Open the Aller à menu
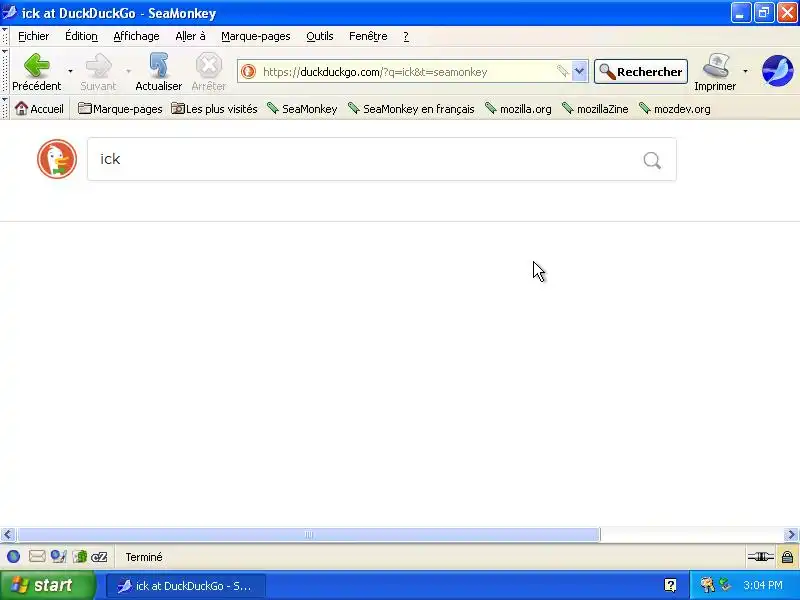The image size is (800, 600). click(x=190, y=36)
